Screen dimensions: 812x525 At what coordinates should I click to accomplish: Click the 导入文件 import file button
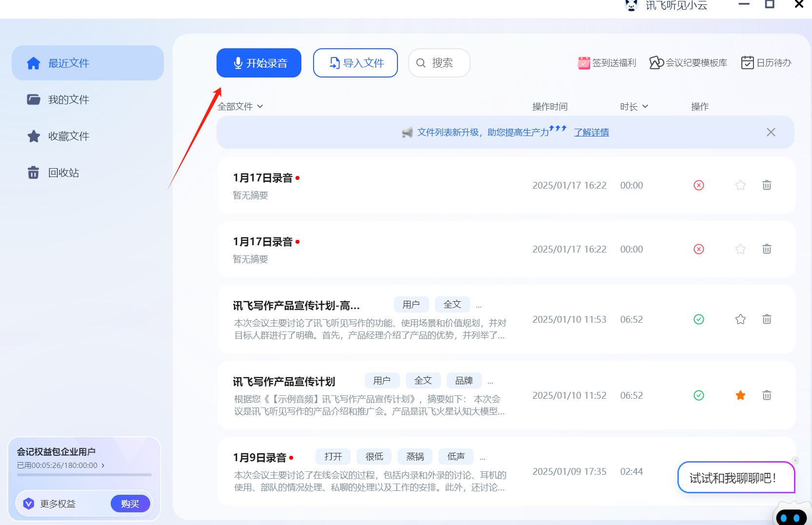tap(356, 63)
